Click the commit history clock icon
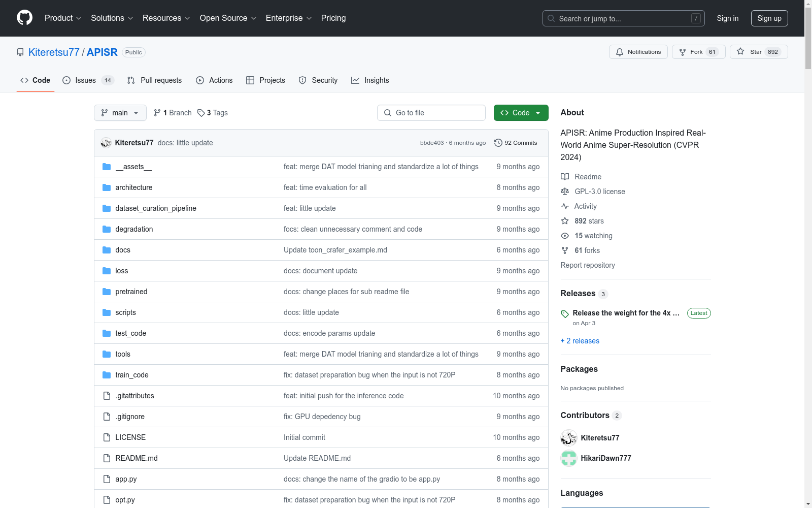Image resolution: width=812 pixels, height=508 pixels. click(498, 143)
